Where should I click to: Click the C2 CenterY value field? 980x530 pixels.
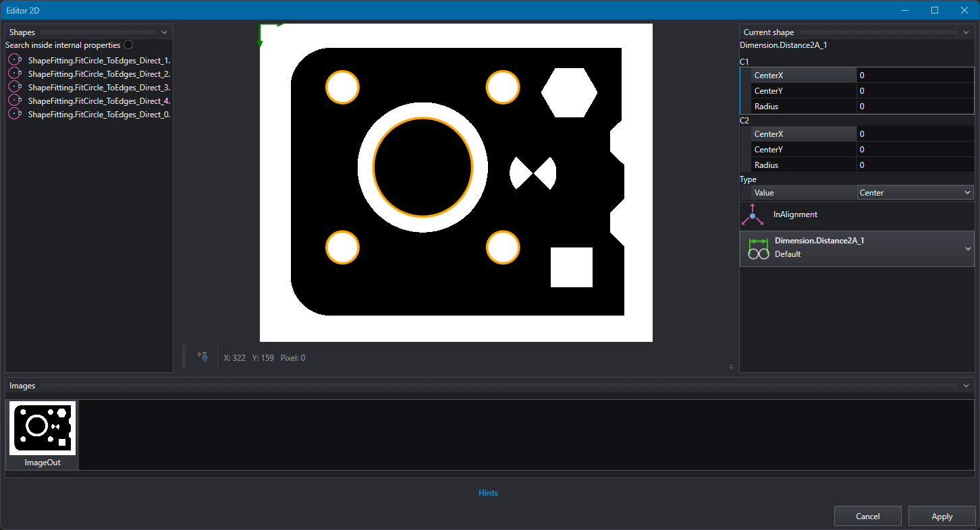[x=915, y=150]
